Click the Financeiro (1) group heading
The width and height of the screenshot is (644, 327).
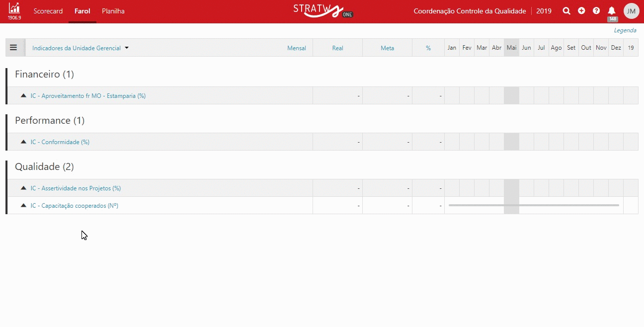coord(44,74)
